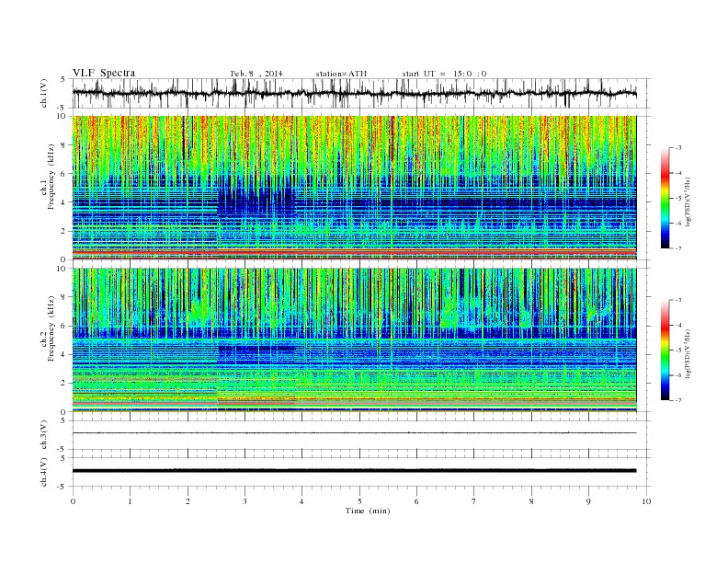Click the -3 tick on the ch.1 colorbar
Viewport: 728px width, 563px height.
[678, 148]
